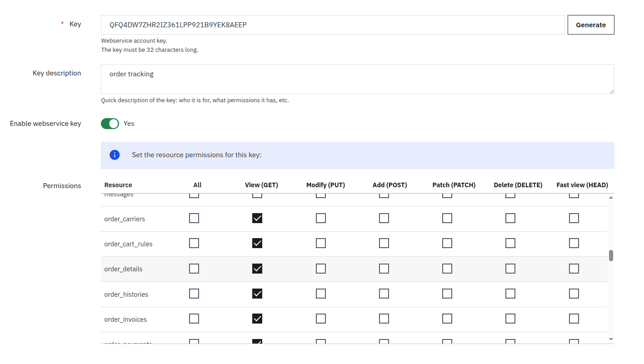
Task: Enable Patch (PATCH) for order_histories
Action: [x=447, y=294]
